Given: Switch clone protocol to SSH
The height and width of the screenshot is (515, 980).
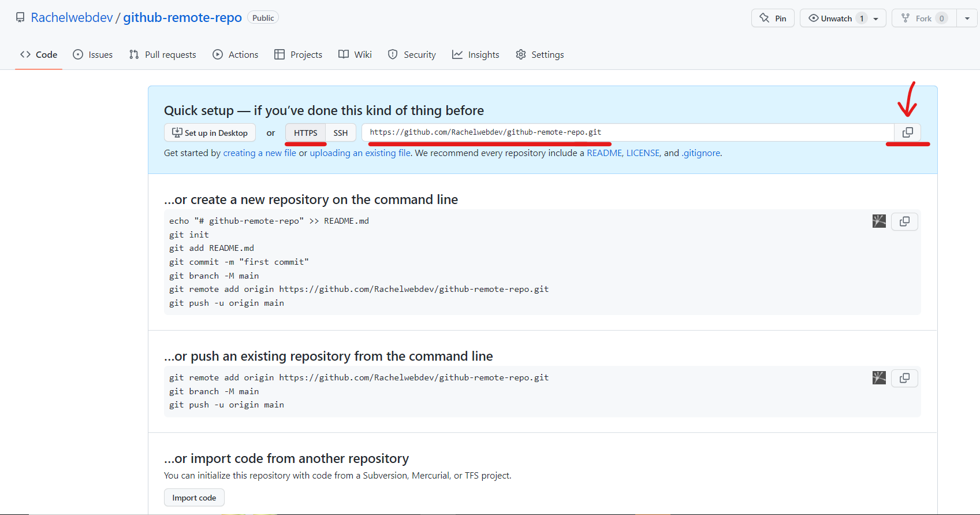Looking at the screenshot, I should click(341, 133).
